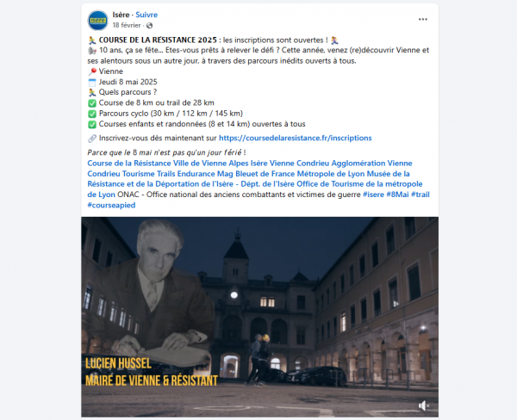
Task: Click the #isere hashtag
Action: coord(373,195)
